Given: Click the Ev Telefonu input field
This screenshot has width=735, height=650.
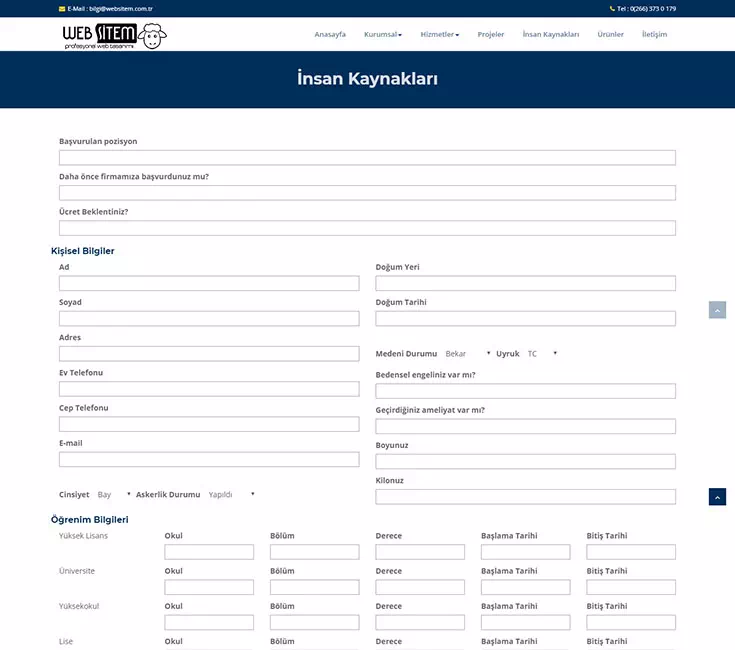Looking at the screenshot, I should point(209,389).
